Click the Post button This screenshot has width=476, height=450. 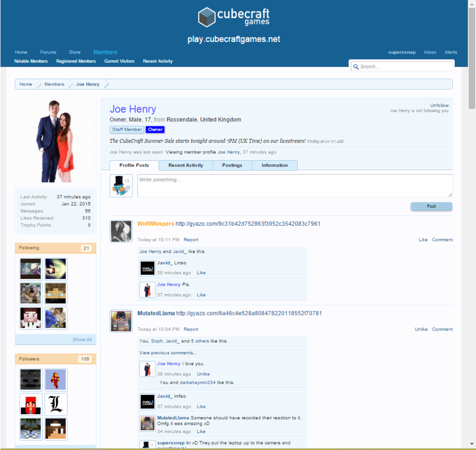(x=431, y=206)
